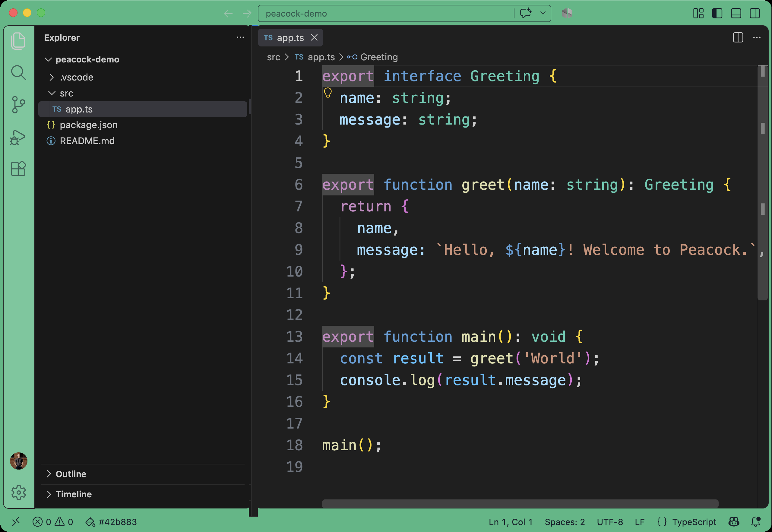Click the extension icon next to the command center
The image size is (772, 532).
[567, 13]
